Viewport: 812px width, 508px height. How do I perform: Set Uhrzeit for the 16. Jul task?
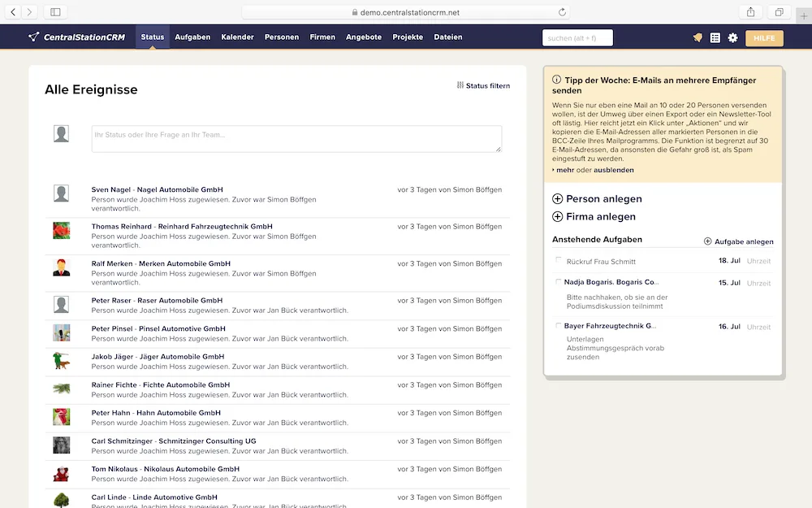point(758,327)
